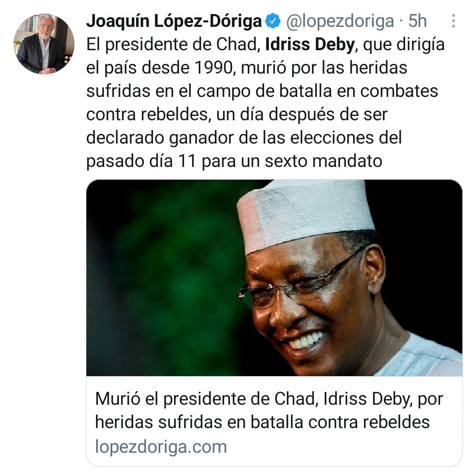This screenshot has width=476, height=473.
Task: Click card text 'heridas sufridas en batalla contra rebeldes'
Action: tap(262, 422)
